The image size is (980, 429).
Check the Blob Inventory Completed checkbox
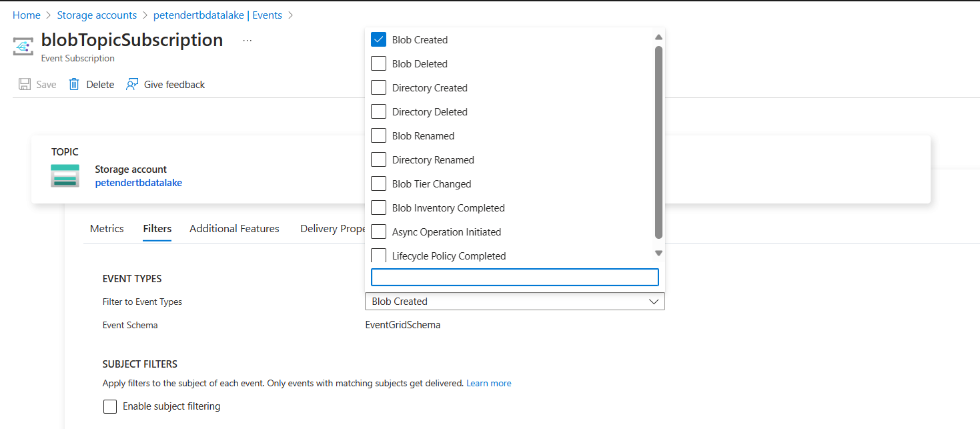[378, 207]
